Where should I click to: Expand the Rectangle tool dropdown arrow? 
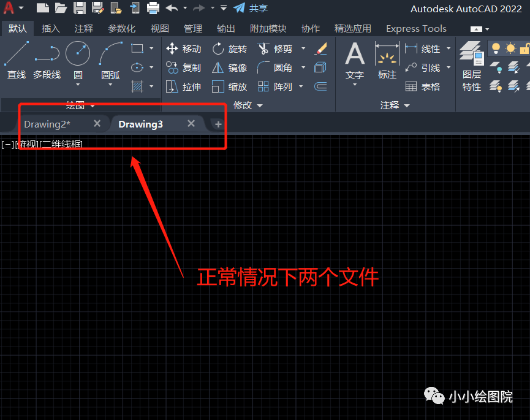tap(151, 48)
